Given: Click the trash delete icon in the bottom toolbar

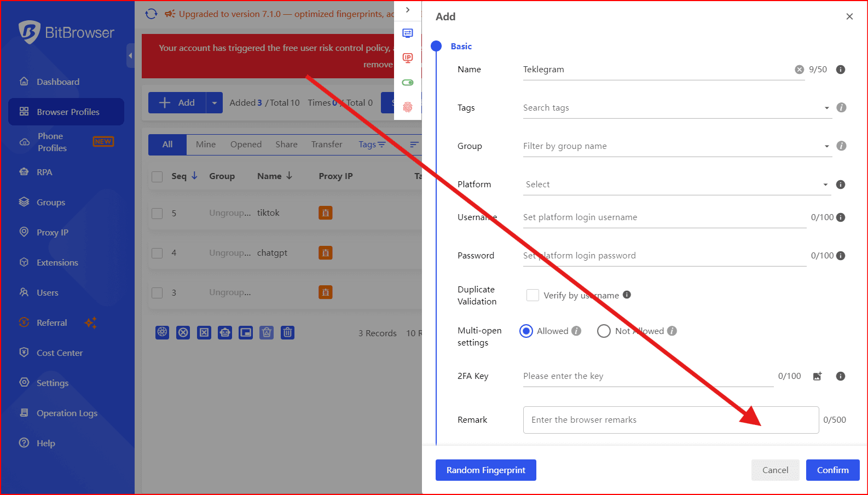Looking at the screenshot, I should coord(287,332).
